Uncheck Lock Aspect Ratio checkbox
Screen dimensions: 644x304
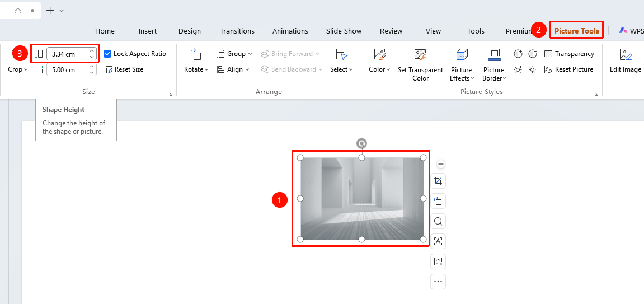point(107,54)
